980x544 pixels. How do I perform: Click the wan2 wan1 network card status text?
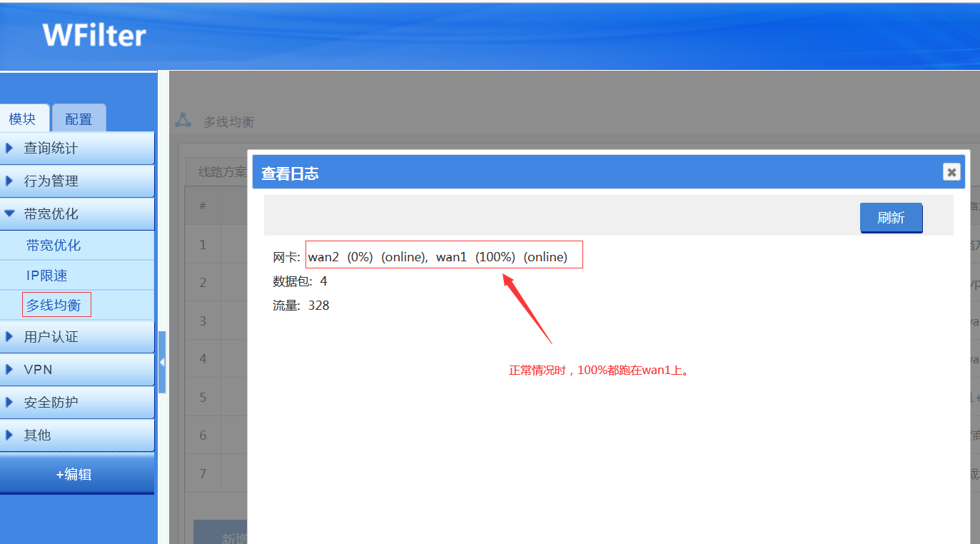pos(438,257)
